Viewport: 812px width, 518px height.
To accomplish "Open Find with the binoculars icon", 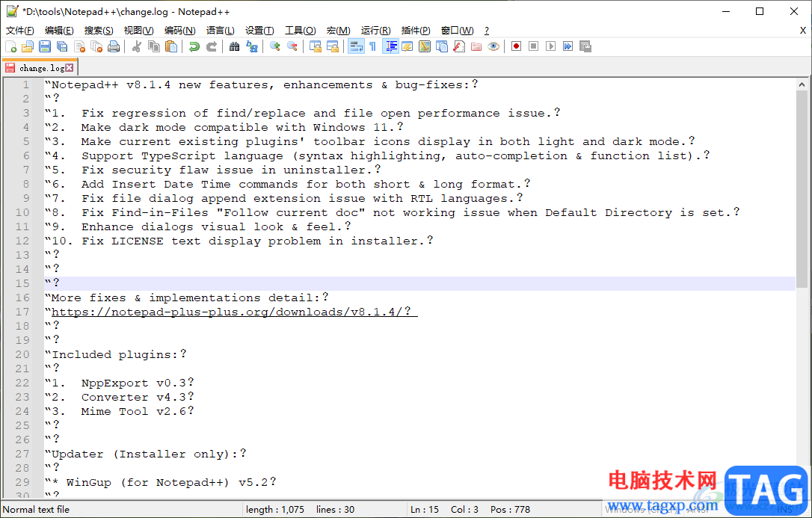I will (x=235, y=46).
